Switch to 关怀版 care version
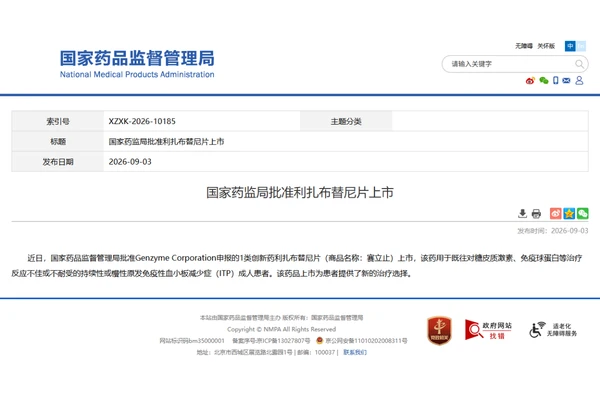This screenshot has height=400, width=600. [x=546, y=46]
